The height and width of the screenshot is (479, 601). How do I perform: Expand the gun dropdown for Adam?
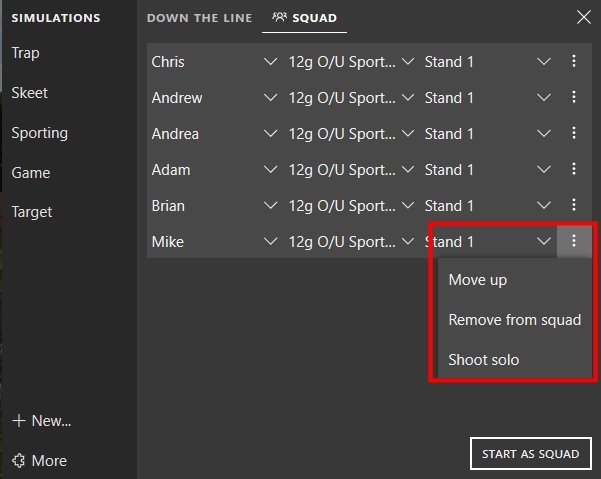point(407,170)
